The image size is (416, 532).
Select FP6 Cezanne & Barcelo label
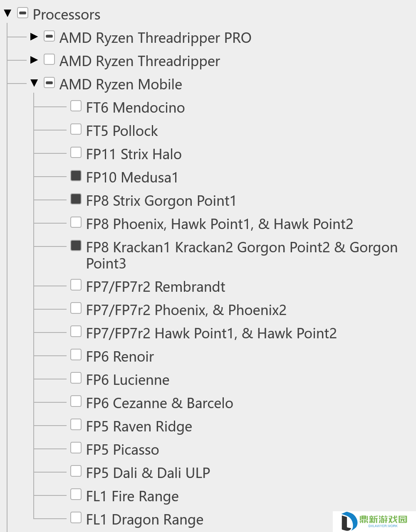pyautogui.click(x=159, y=403)
